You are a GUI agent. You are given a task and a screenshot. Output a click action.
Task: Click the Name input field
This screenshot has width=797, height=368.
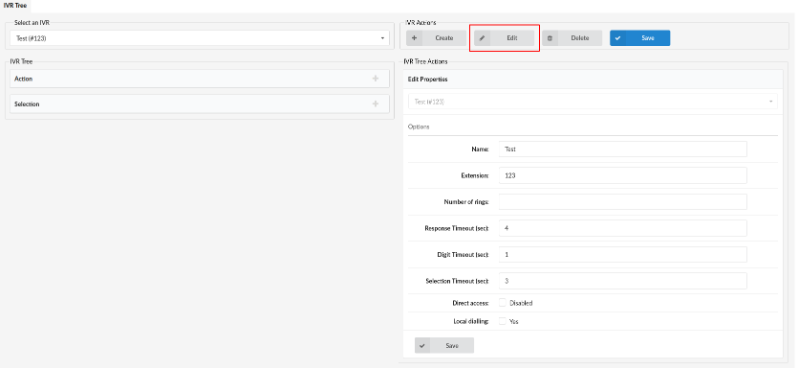click(623, 149)
